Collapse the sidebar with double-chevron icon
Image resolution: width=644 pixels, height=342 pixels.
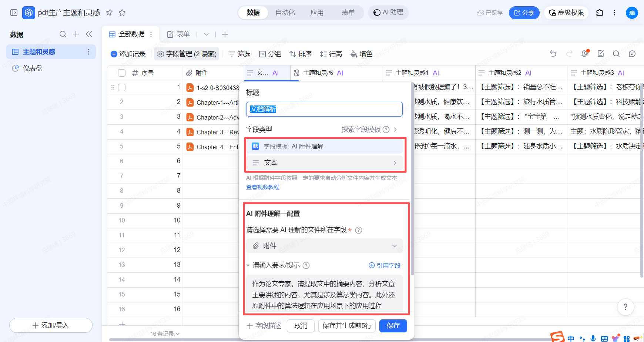(89, 34)
